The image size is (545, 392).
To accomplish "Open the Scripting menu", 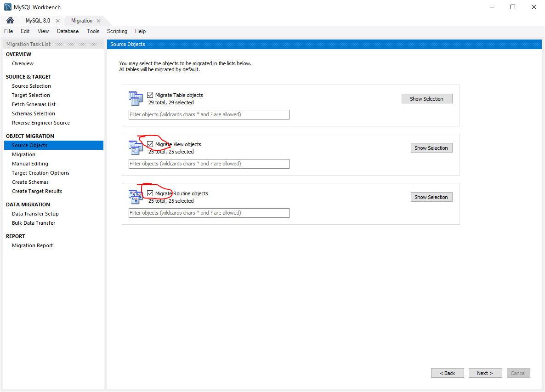I will point(117,31).
